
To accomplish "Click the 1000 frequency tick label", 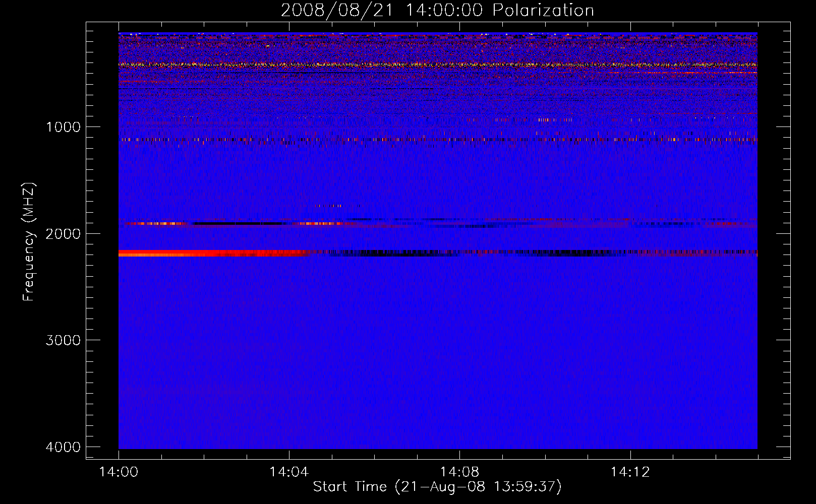I will (x=64, y=127).
